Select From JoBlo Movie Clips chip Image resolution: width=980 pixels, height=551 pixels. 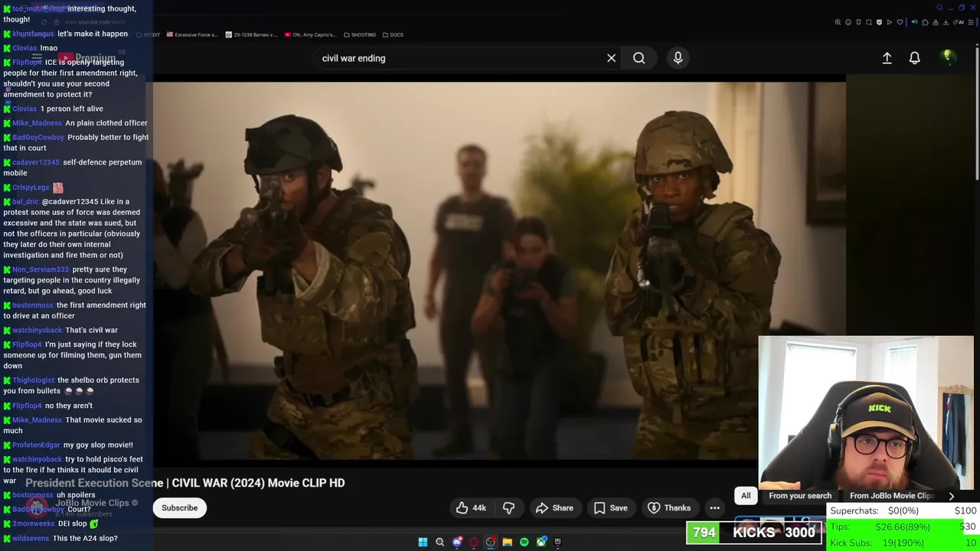tap(891, 496)
